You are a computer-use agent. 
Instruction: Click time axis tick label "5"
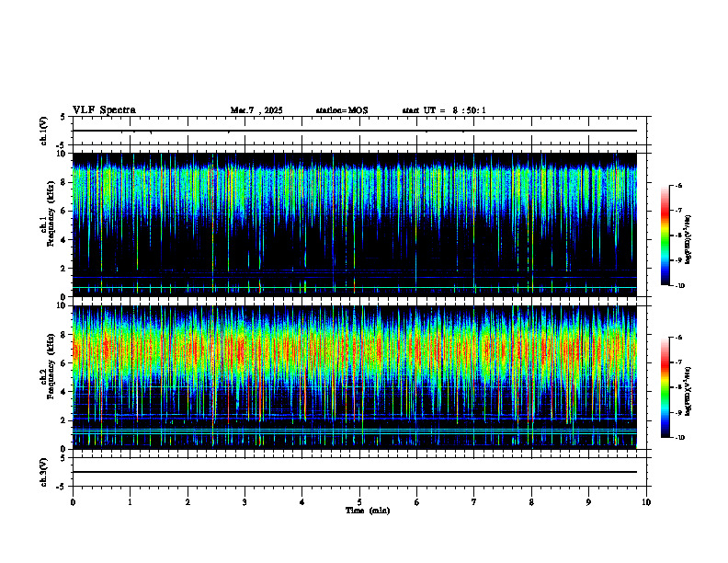coord(359,502)
